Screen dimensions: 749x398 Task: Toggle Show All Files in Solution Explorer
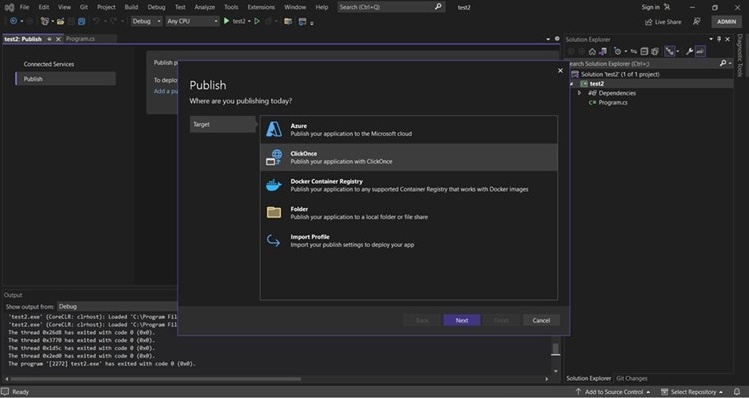coord(655,52)
